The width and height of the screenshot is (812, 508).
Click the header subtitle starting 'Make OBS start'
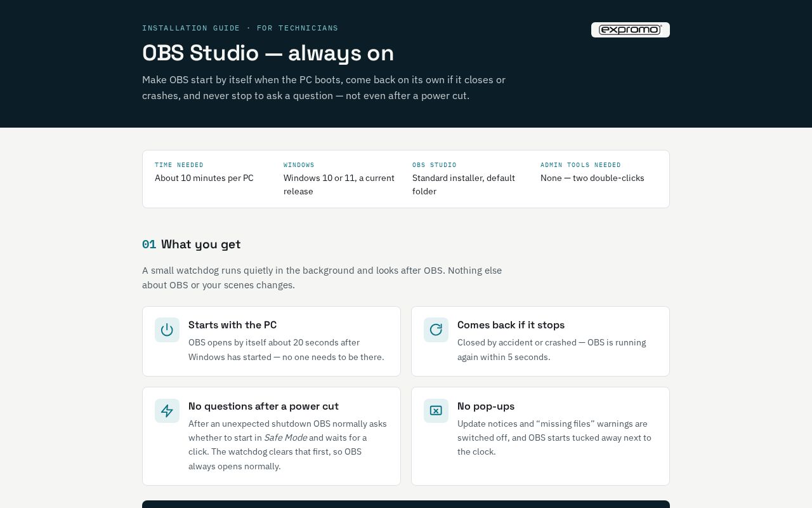coord(324,88)
